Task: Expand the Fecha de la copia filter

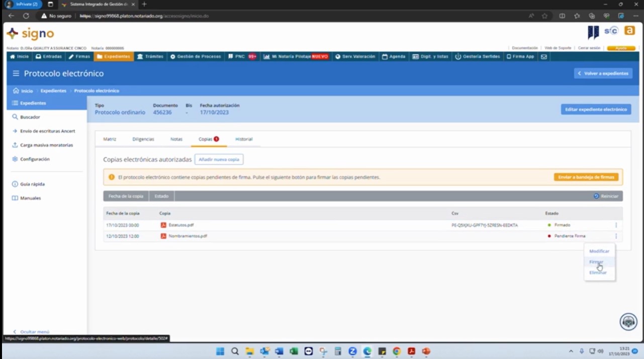Action: coord(126,196)
